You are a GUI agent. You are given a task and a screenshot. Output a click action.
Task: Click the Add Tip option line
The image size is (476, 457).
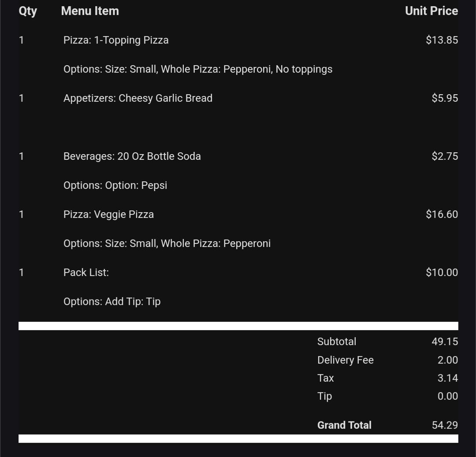pyautogui.click(x=112, y=302)
